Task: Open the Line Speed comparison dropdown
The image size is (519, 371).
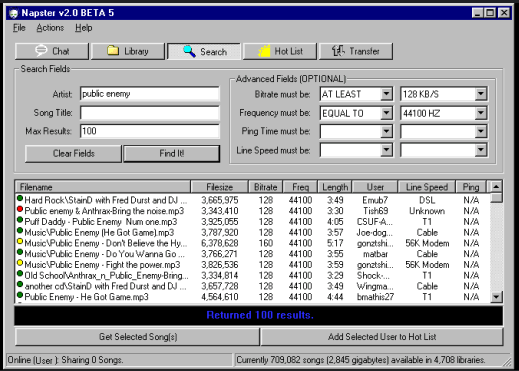Action: pos(386,150)
